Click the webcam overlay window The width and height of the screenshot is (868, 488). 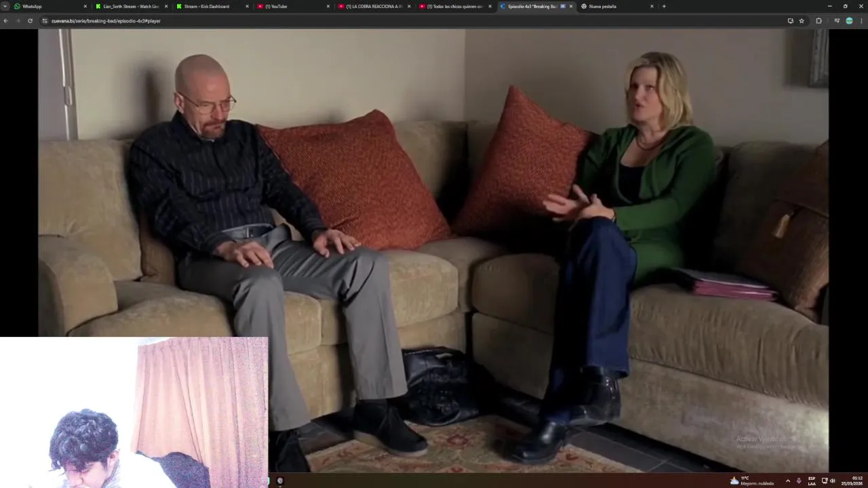tap(134, 412)
